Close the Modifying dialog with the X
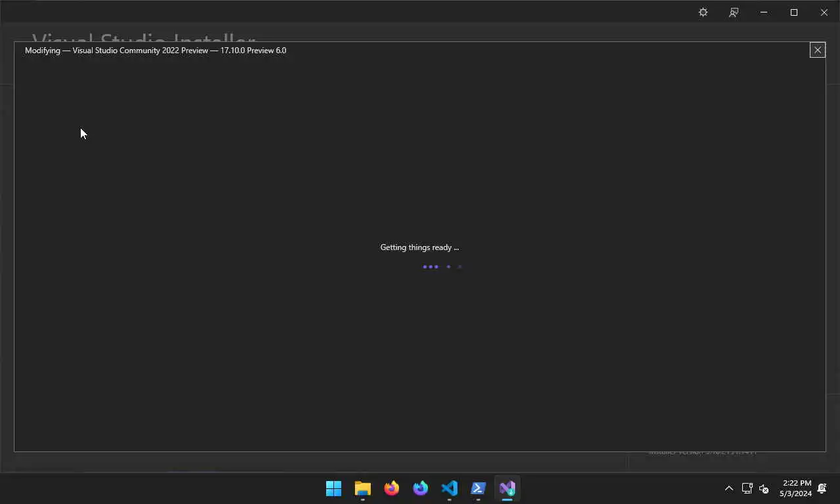This screenshot has height=504, width=840. [x=817, y=50]
